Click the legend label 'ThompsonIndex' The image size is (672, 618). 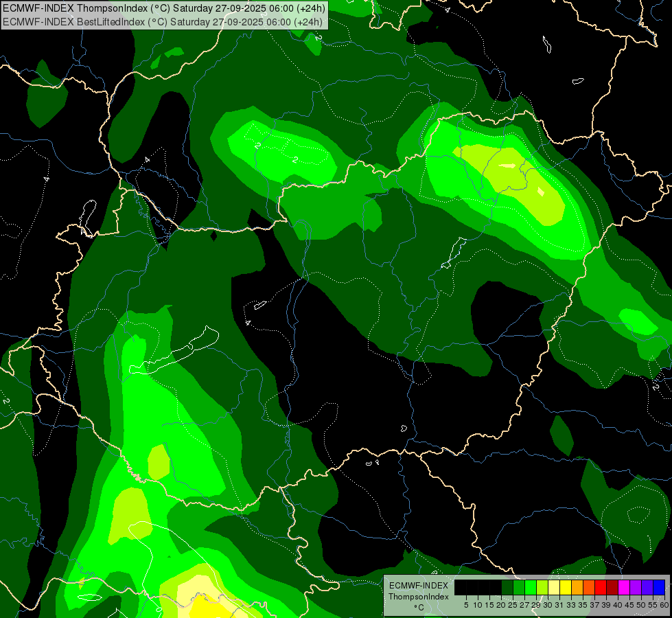419,597
